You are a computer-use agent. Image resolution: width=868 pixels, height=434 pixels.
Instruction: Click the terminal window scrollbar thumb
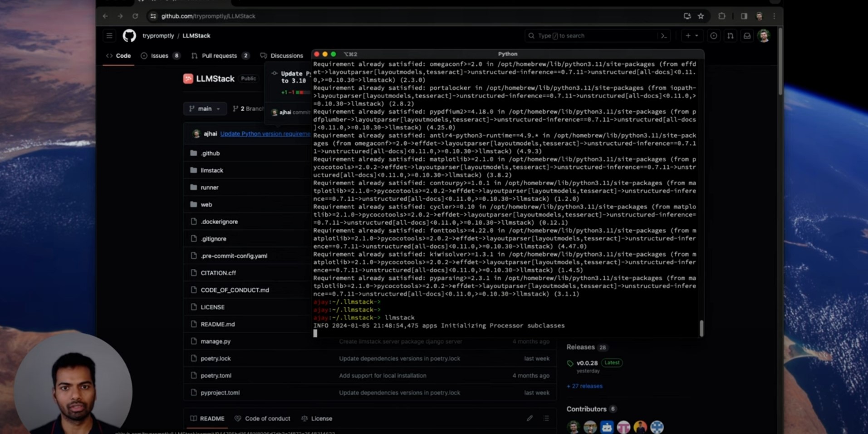click(x=701, y=328)
